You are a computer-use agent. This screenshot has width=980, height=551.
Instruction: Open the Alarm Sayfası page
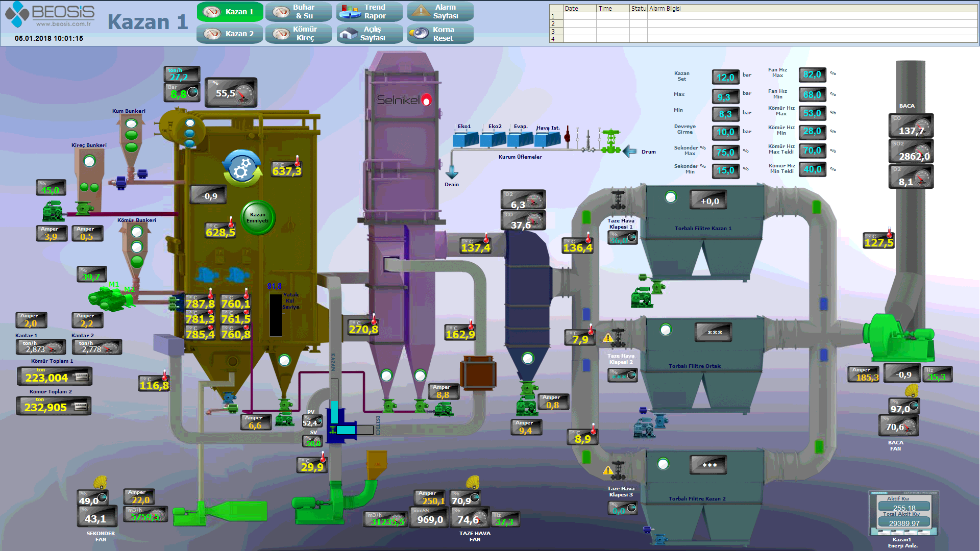click(440, 12)
